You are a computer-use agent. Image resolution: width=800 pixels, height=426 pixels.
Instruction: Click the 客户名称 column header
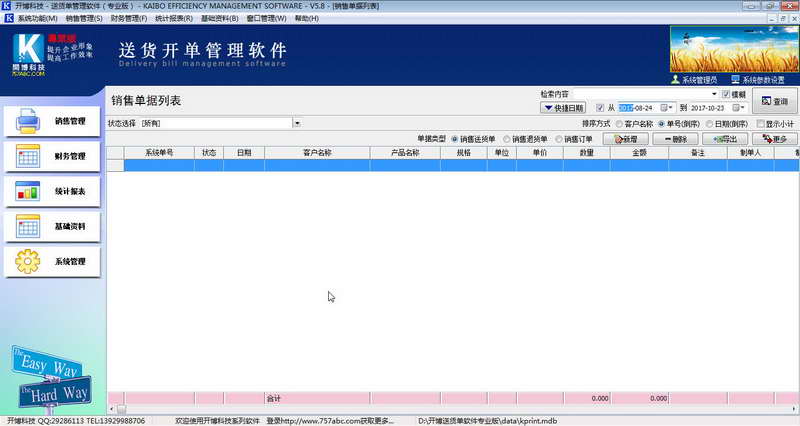point(317,153)
